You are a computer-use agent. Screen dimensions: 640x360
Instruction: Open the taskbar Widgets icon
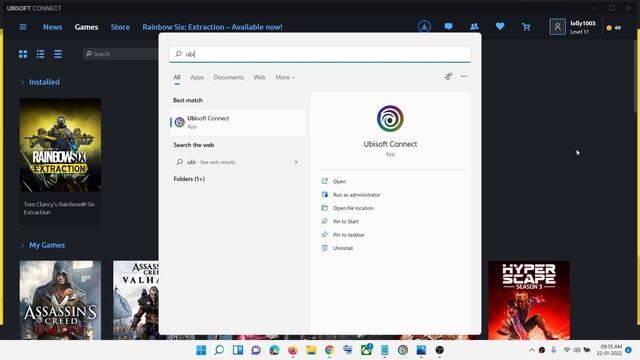tap(238, 350)
